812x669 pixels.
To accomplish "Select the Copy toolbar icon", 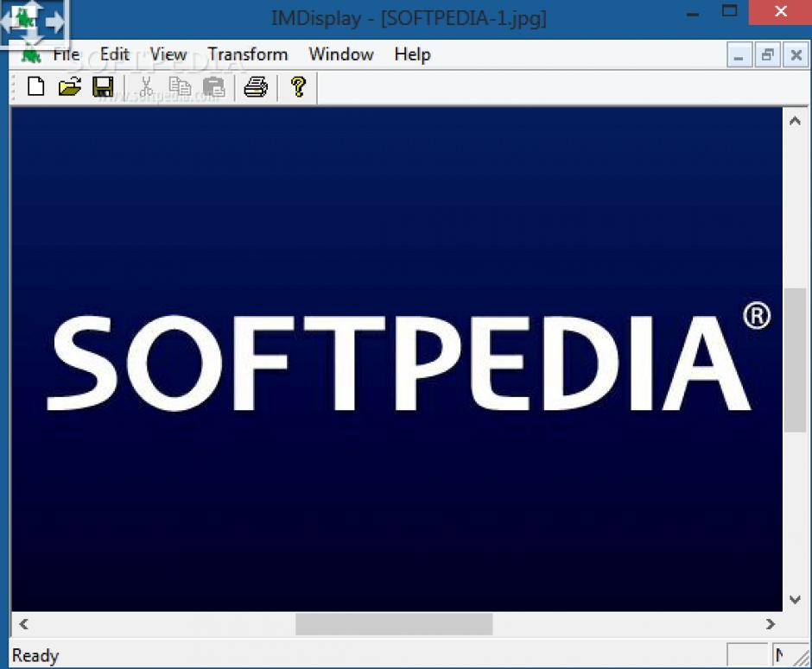I will [179, 86].
